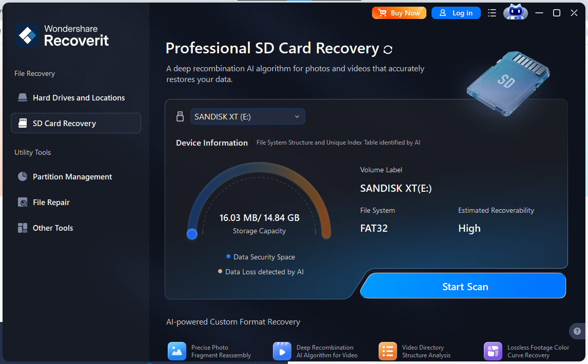Close the Recoverit window
This screenshot has width=588, height=364.
(574, 13)
